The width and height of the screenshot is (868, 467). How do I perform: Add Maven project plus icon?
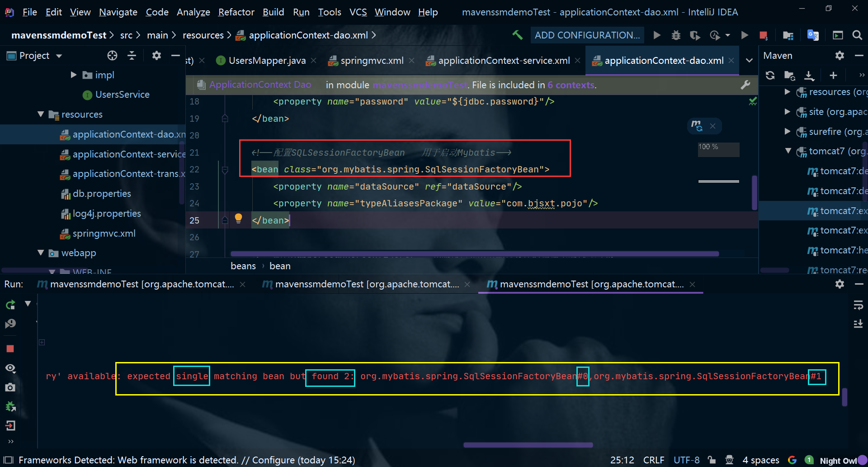point(833,75)
